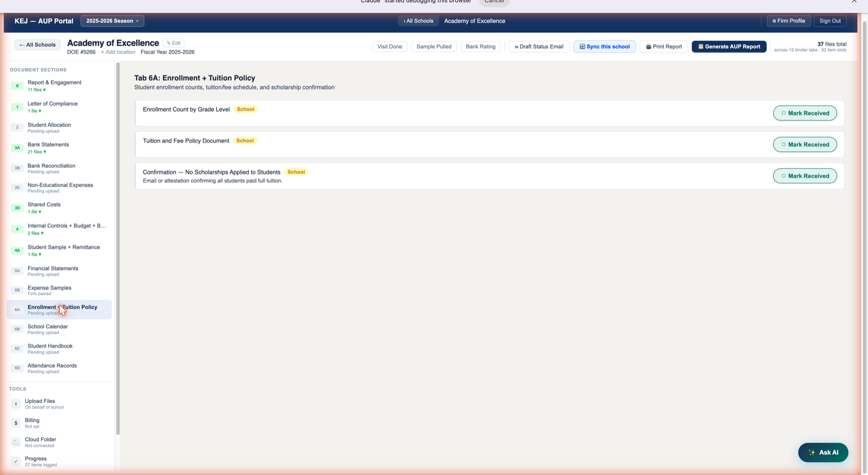Open the Financial Statements section
868x475 pixels.
point(59,271)
